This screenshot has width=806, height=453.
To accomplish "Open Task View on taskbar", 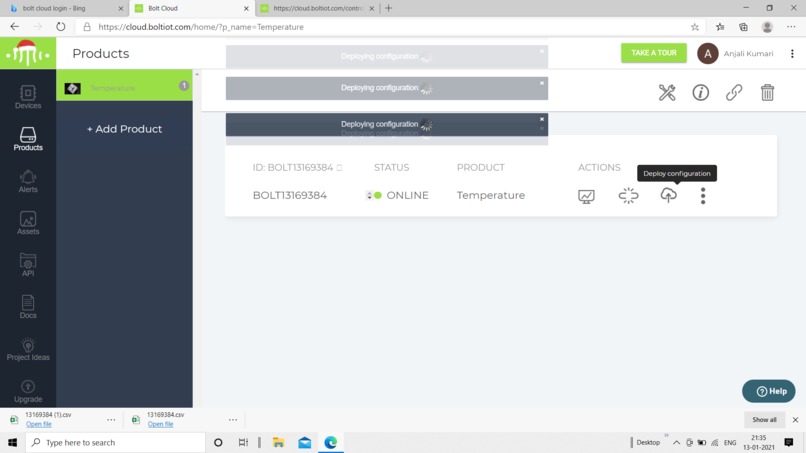I will coord(243,442).
